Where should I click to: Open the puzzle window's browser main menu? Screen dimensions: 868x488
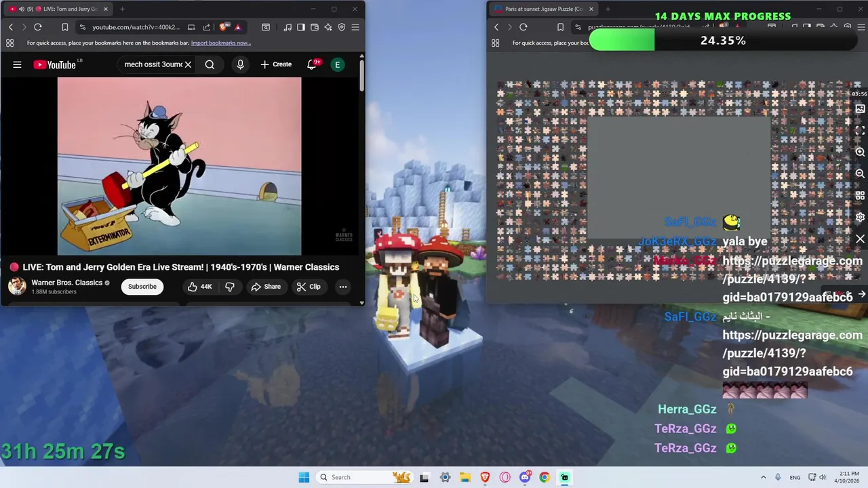(860, 27)
